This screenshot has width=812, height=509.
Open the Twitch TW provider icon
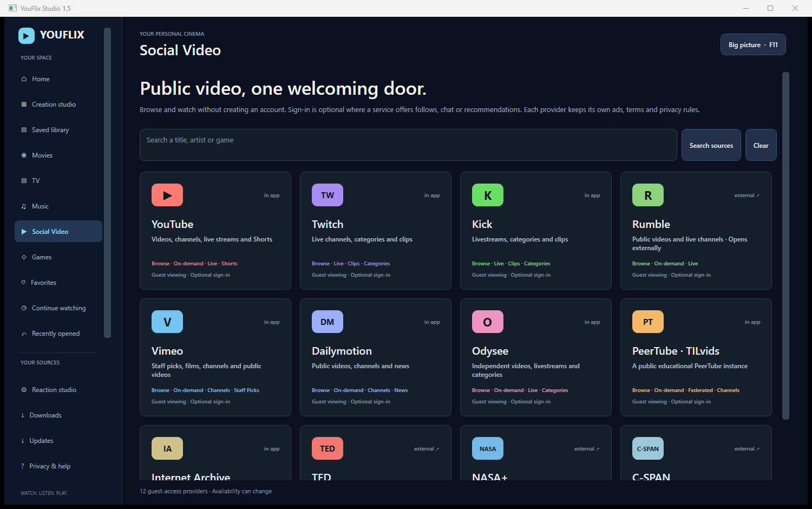click(x=328, y=195)
